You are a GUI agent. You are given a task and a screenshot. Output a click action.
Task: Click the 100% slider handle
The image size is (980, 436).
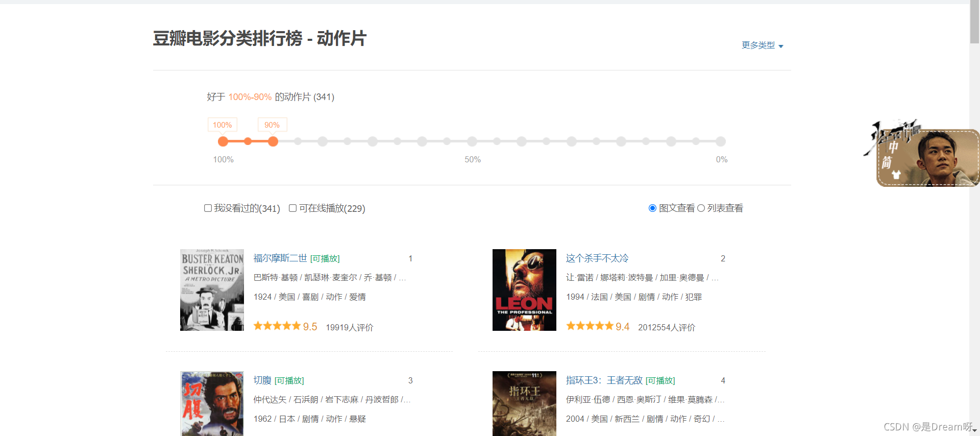click(x=223, y=141)
